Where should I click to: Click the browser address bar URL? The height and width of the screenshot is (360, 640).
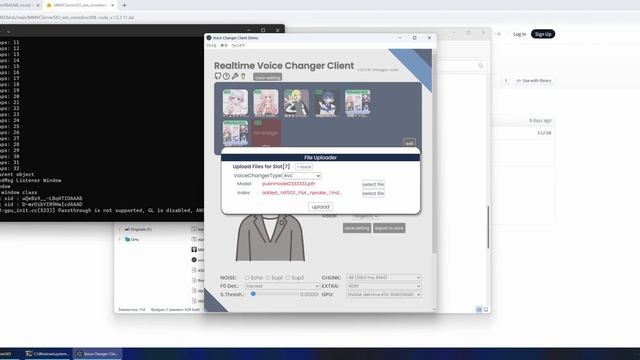pos(67,18)
